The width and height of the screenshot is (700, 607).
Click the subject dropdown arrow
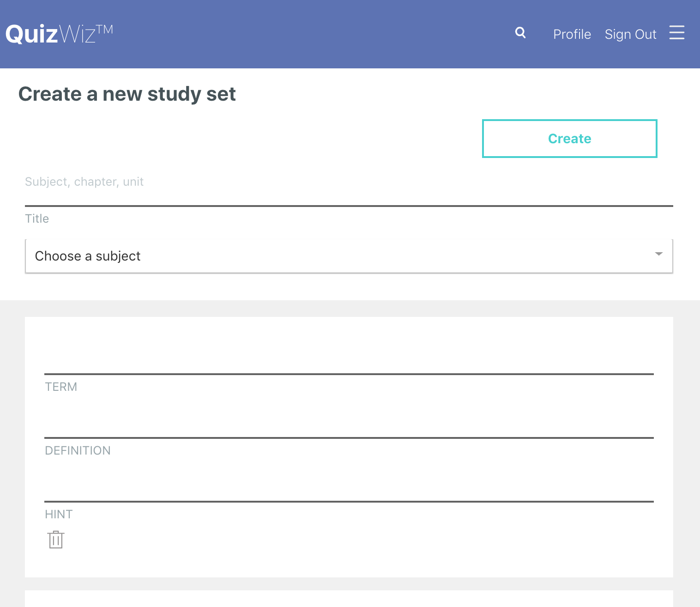pos(658,254)
